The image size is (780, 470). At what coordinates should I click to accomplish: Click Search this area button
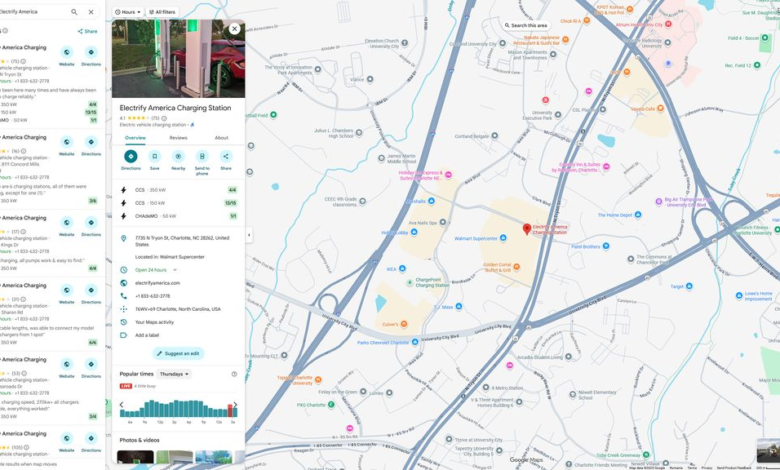pos(526,25)
